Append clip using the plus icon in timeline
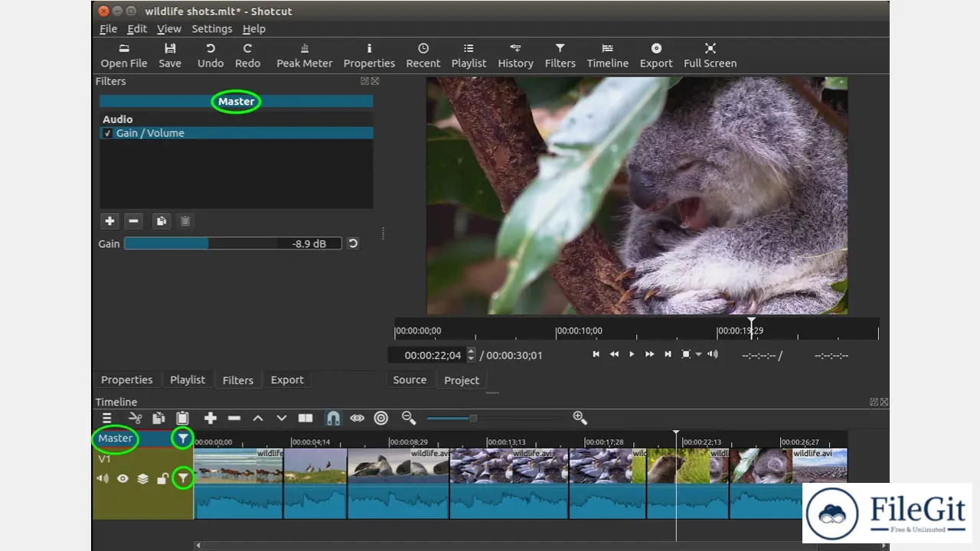 click(x=211, y=418)
